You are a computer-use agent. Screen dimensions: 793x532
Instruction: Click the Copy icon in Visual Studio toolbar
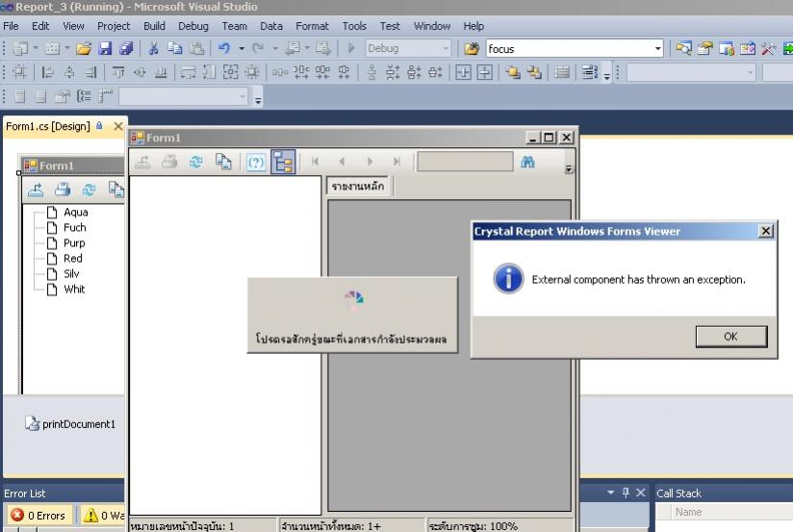coord(175,48)
